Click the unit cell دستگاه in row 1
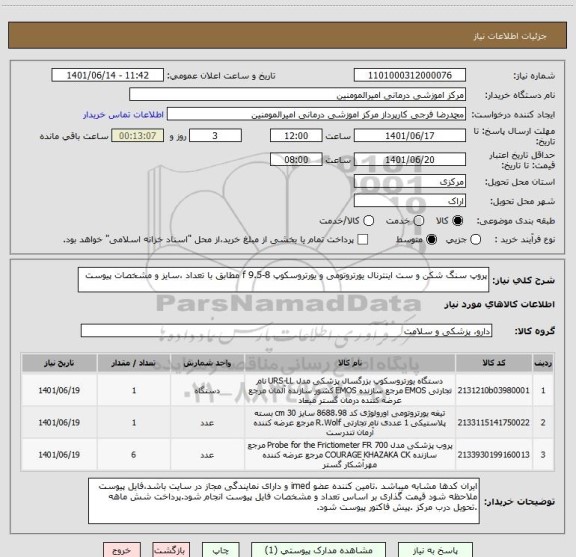 pos(207,390)
